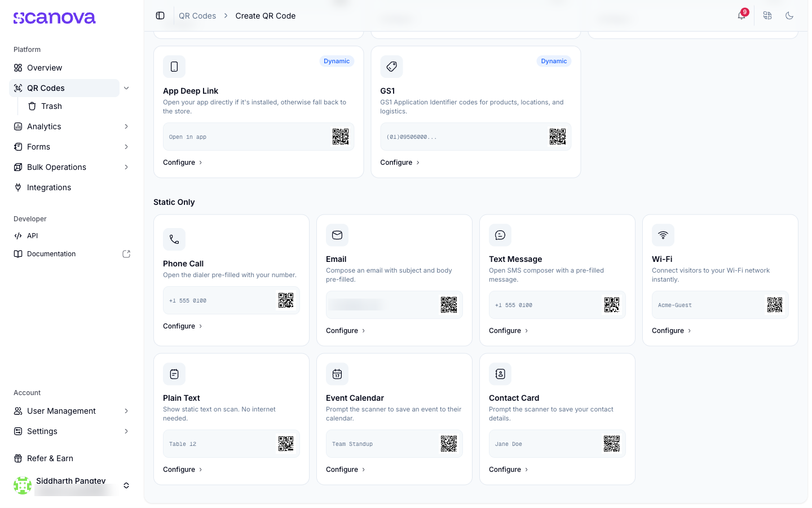Expand the User Management chevron
Screen dimensions: 812x508
pos(126,411)
